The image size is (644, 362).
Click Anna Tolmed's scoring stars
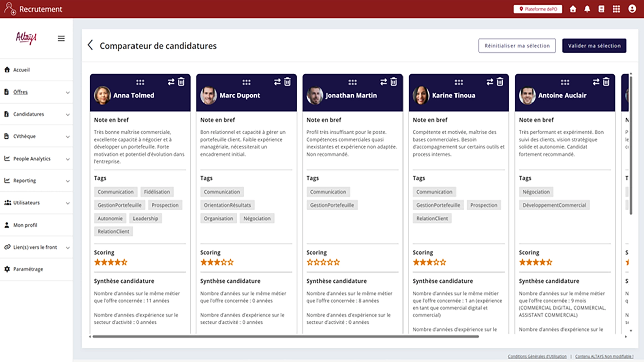pyautogui.click(x=111, y=262)
